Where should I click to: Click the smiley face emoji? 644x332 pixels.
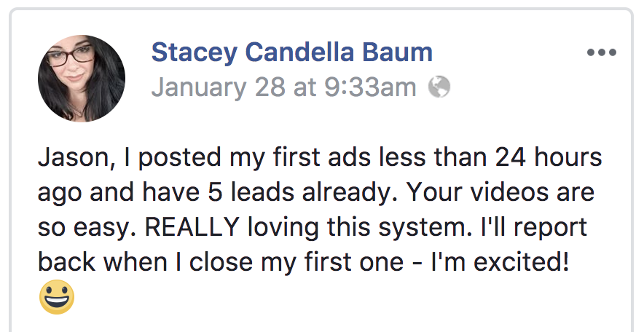pyautogui.click(x=57, y=297)
